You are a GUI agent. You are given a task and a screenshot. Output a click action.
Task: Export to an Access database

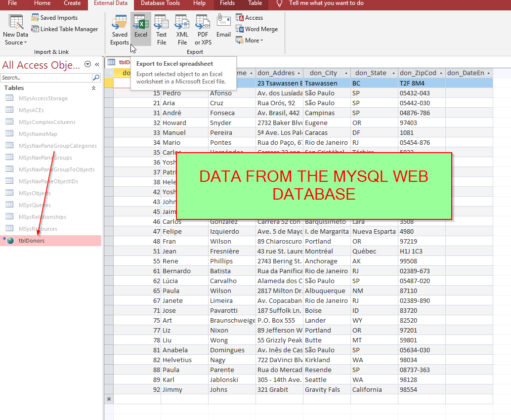(249, 18)
